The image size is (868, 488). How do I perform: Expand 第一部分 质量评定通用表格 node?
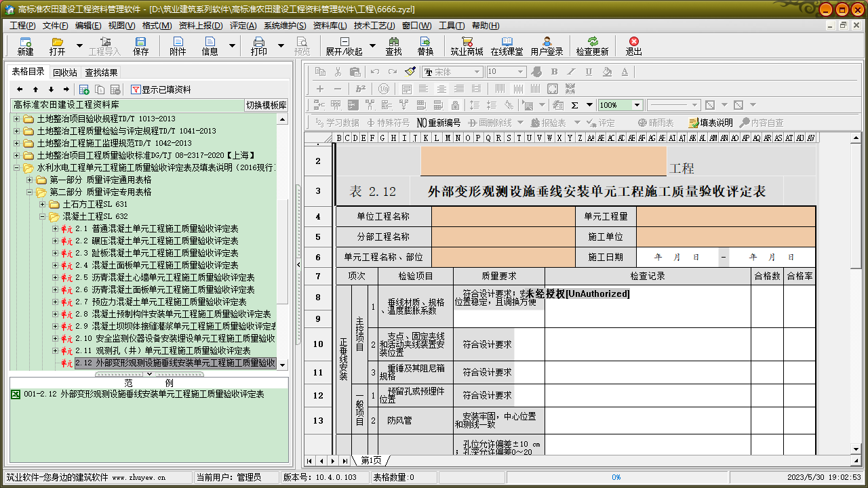tap(29, 180)
